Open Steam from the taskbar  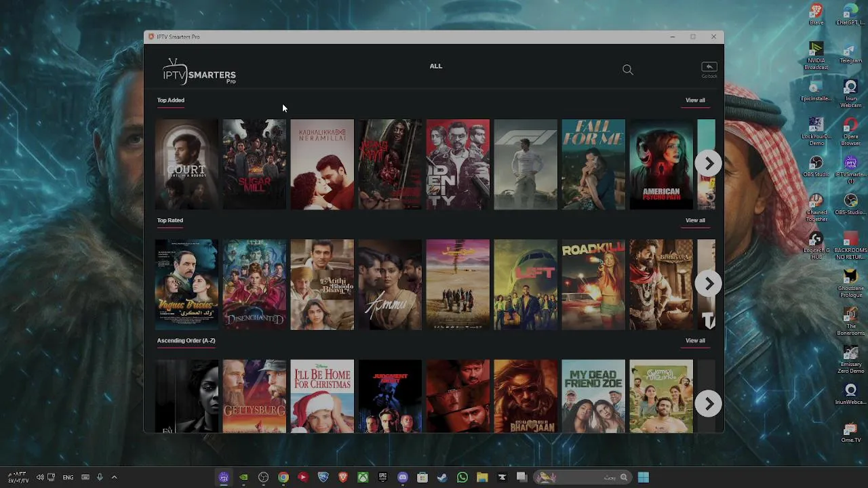click(x=442, y=477)
